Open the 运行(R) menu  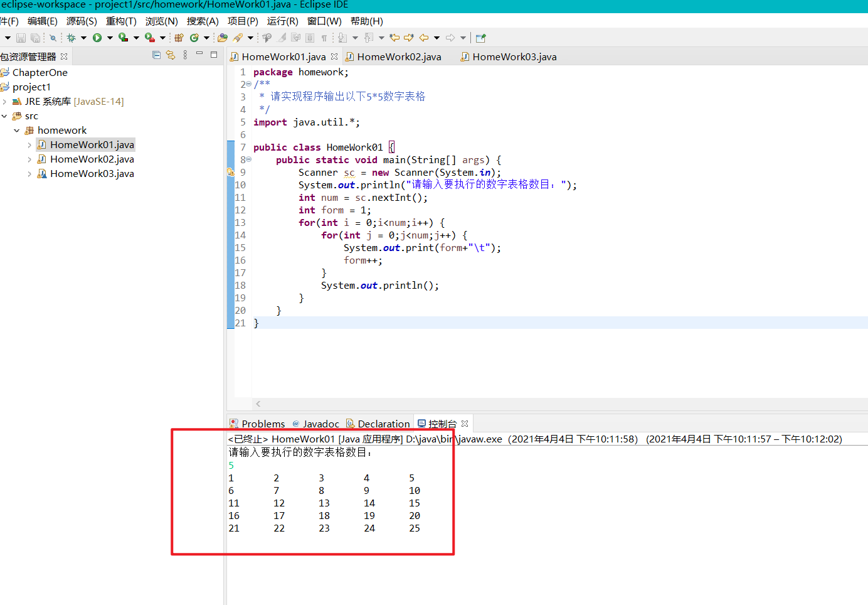point(282,21)
